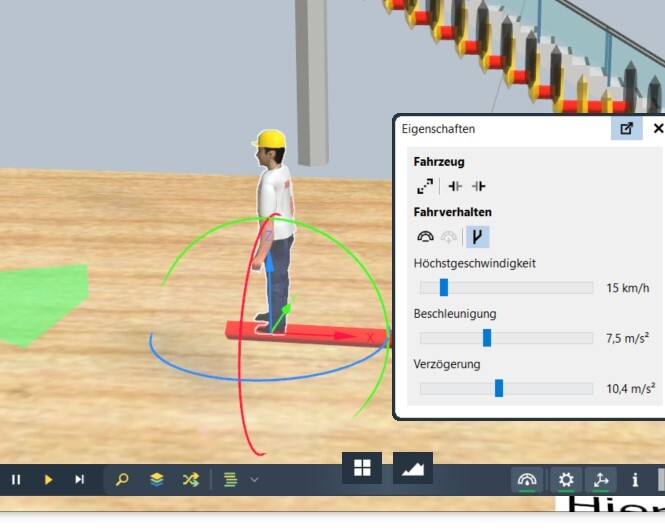
Task: Click the dashed-arrow Fahrzeug path icon
Action: (x=425, y=186)
